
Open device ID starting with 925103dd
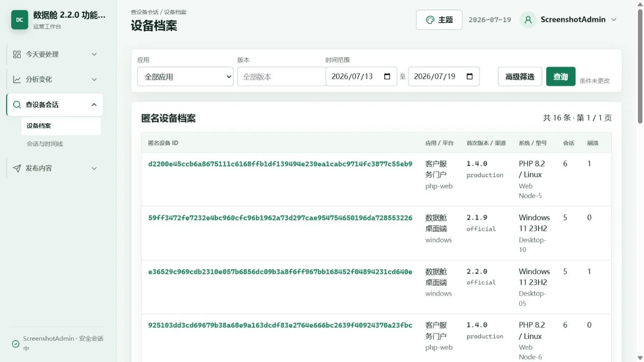(x=280, y=325)
